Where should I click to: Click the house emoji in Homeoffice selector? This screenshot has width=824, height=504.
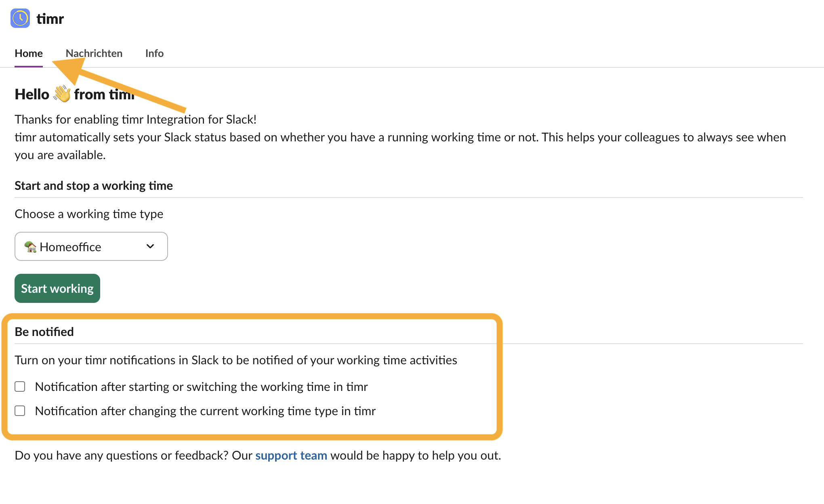pos(30,247)
